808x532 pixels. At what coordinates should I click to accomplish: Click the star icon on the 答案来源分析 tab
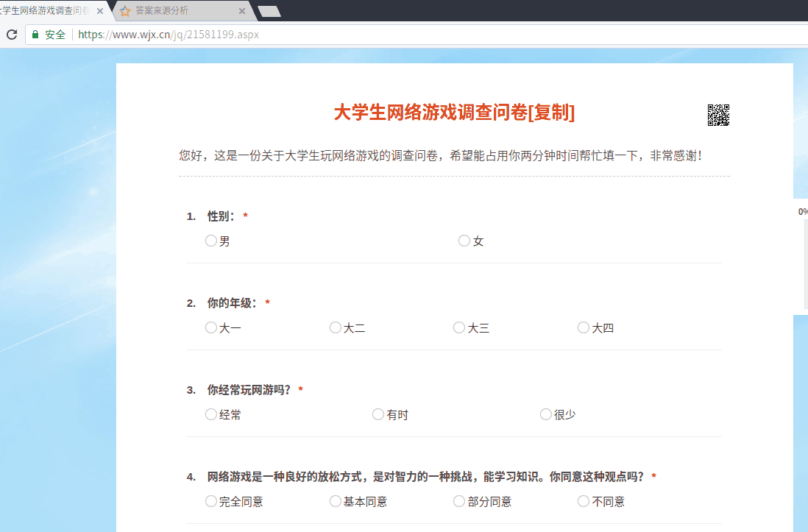pyautogui.click(x=124, y=11)
